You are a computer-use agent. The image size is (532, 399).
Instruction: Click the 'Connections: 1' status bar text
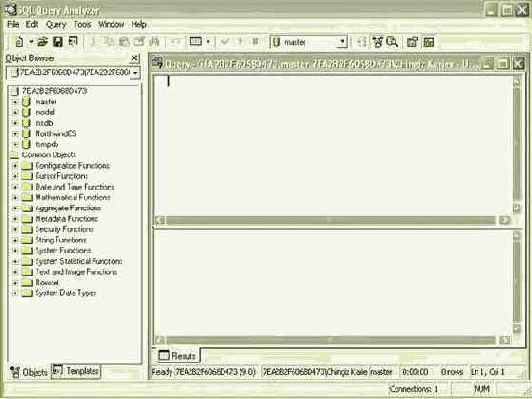pos(413,389)
